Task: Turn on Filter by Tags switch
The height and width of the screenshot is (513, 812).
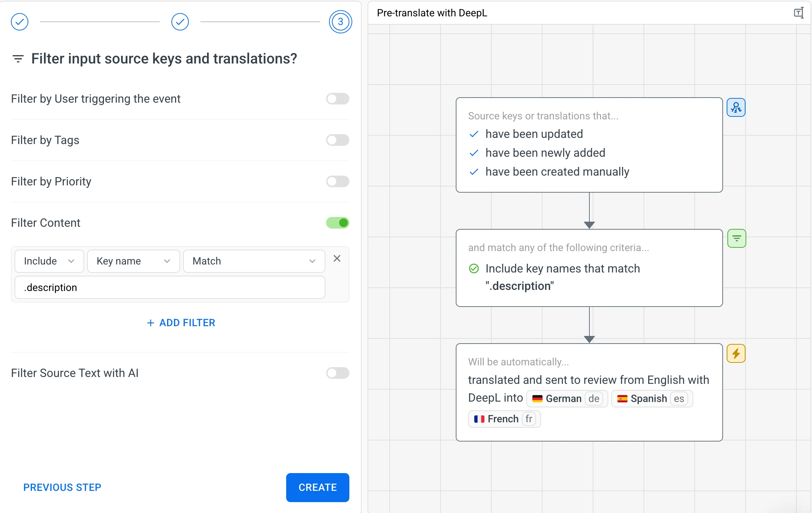Action: 337,140
